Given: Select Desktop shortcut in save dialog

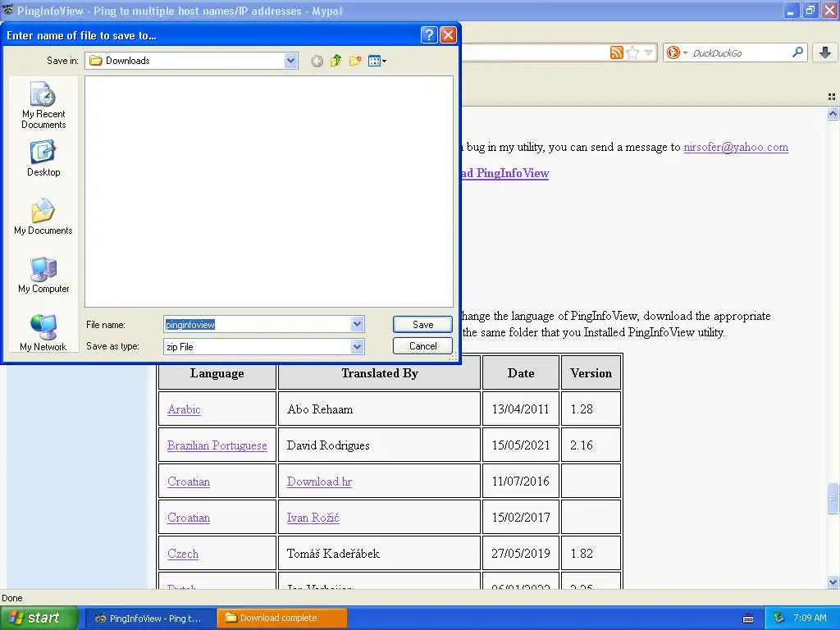Looking at the screenshot, I should (43, 158).
